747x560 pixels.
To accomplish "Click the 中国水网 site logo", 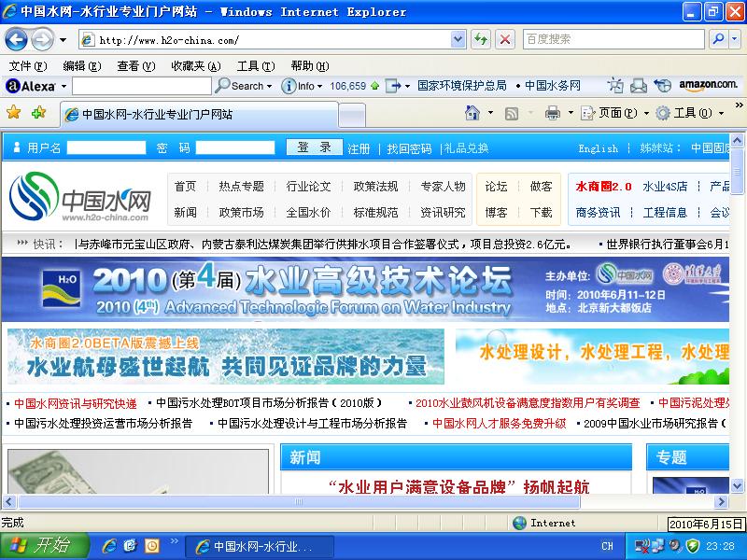I will [x=79, y=197].
